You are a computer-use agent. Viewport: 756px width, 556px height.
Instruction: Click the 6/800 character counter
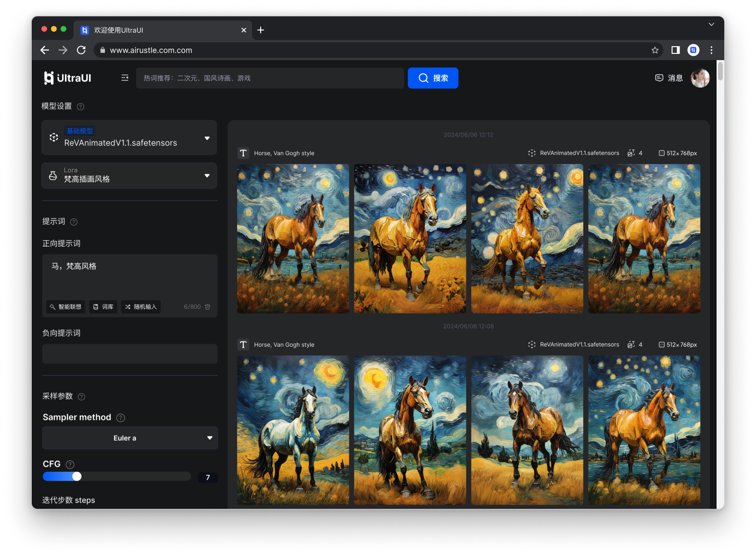point(192,307)
